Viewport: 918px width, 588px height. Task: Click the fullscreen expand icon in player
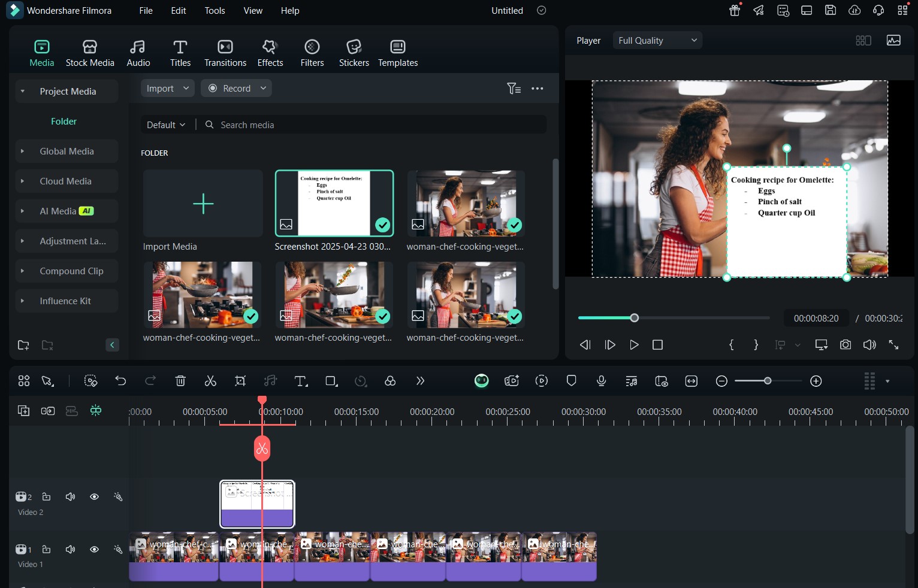point(893,345)
